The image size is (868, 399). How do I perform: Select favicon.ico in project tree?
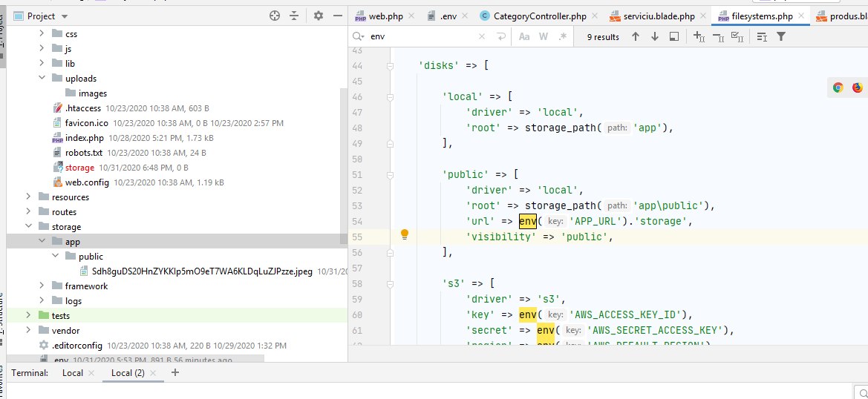coord(86,123)
